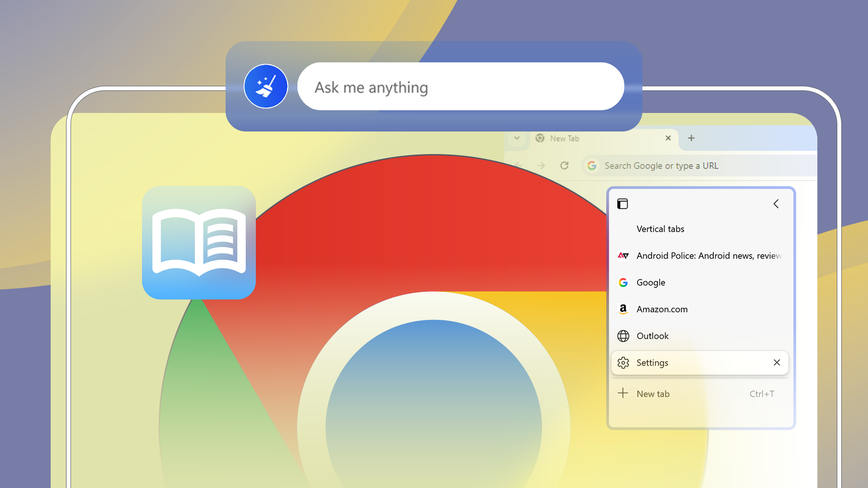Select the Android Police favicon
The image size is (868, 488).
(623, 255)
